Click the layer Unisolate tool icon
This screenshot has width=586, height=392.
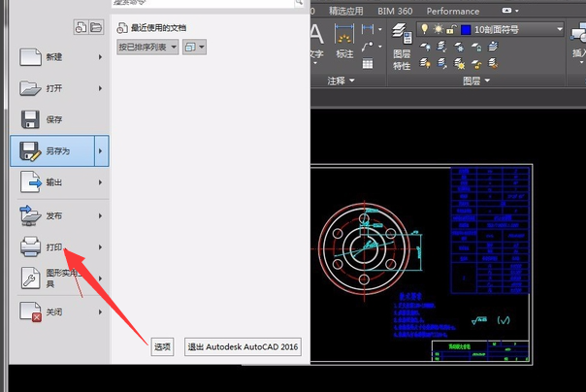[x=441, y=63]
